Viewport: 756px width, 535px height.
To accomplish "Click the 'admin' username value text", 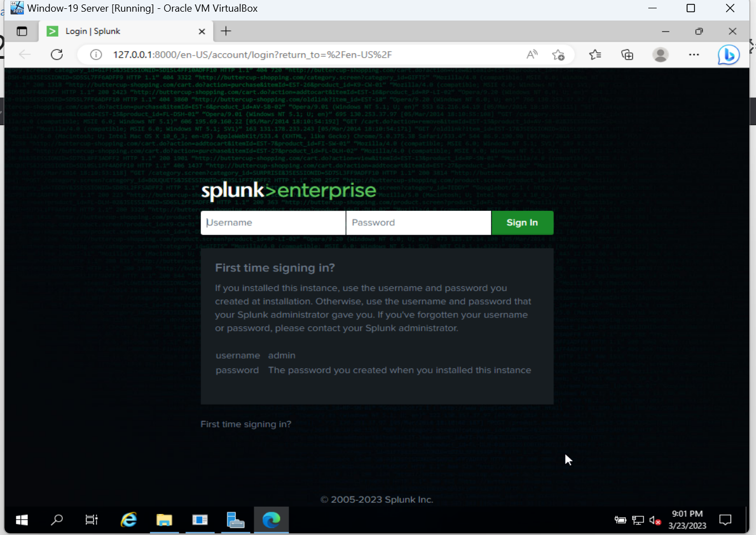I will point(282,355).
